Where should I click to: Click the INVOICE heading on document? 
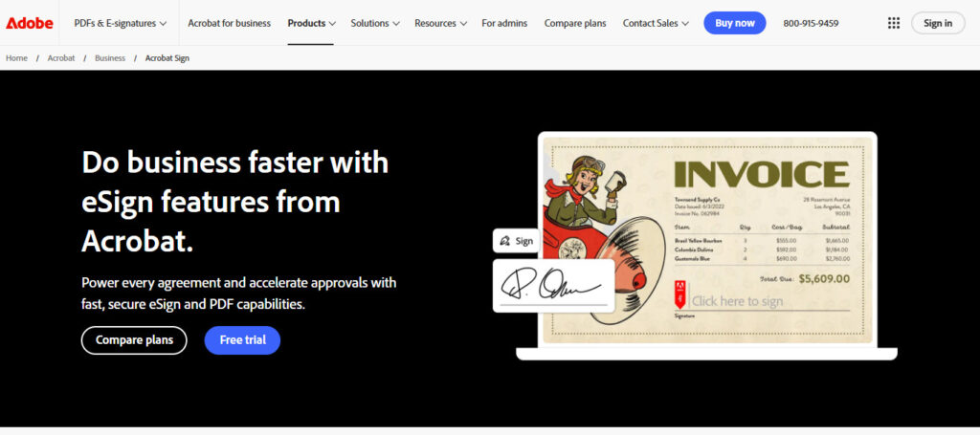click(x=762, y=174)
